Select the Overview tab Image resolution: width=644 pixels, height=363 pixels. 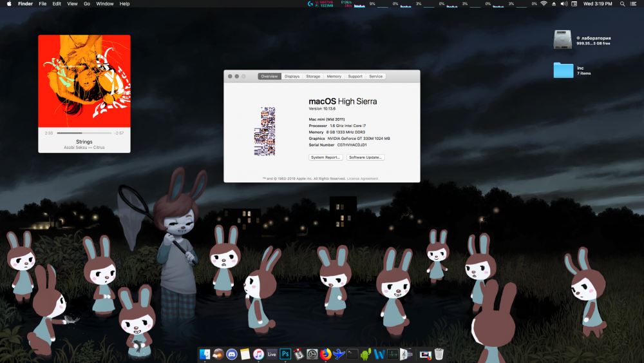pyautogui.click(x=269, y=77)
